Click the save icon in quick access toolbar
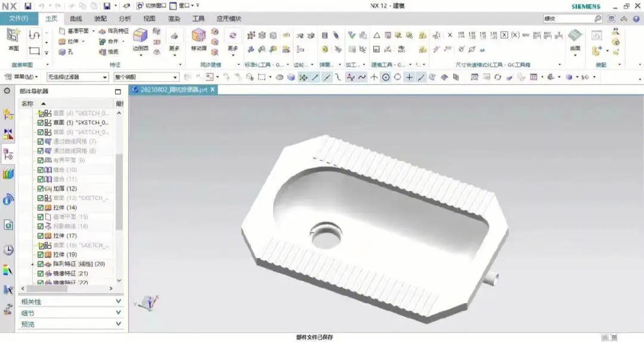Viewport: 644px width, 342px height. [27, 6]
